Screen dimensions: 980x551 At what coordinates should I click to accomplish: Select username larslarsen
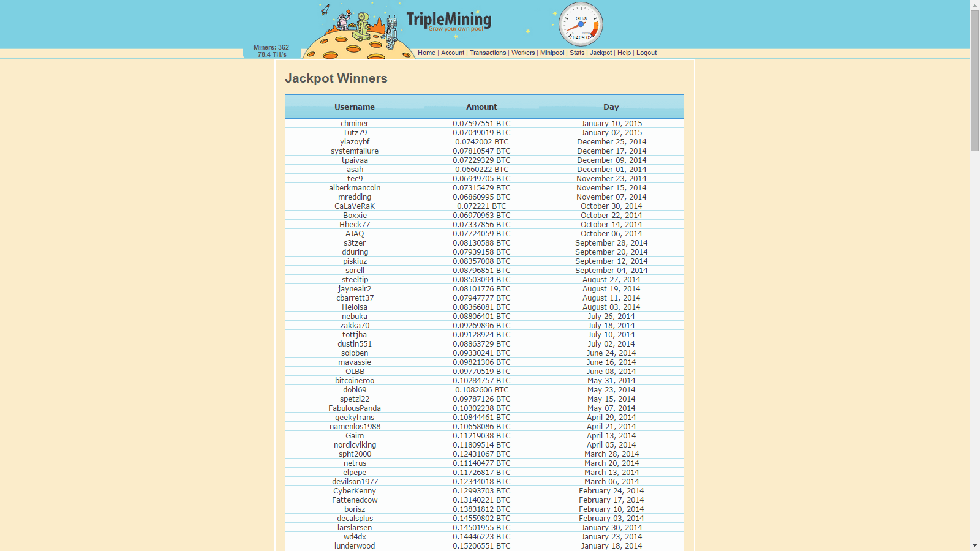(x=355, y=528)
